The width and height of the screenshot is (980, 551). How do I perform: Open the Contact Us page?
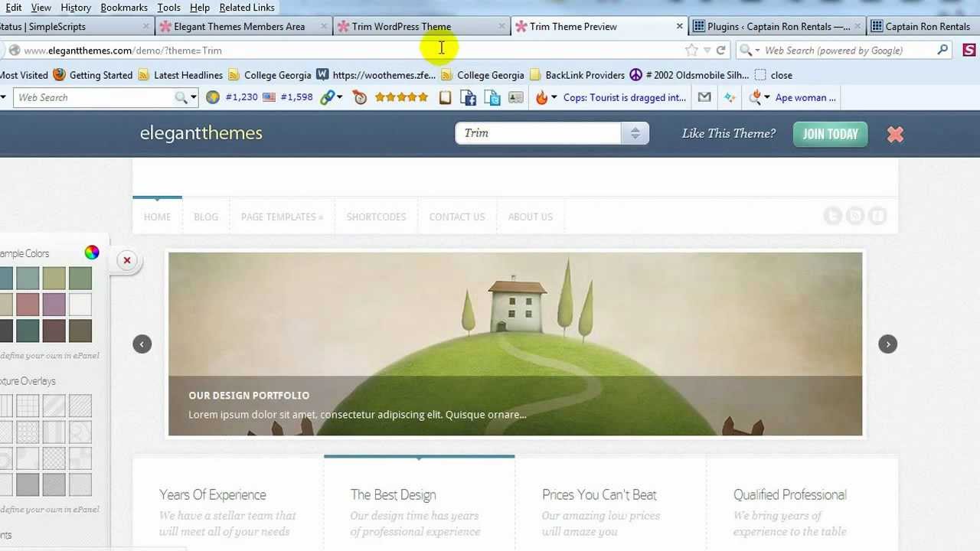tap(457, 217)
